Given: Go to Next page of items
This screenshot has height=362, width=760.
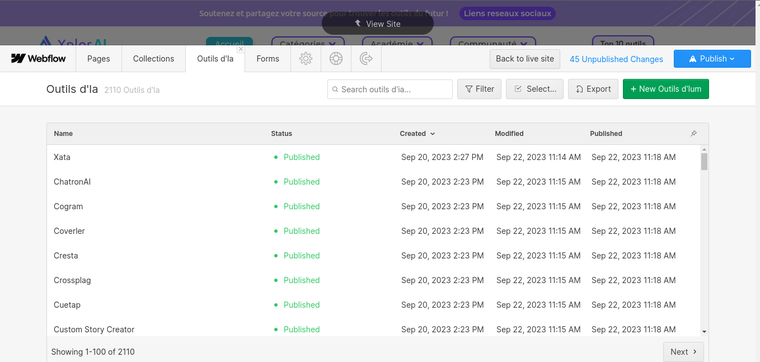Looking at the screenshot, I should [x=683, y=352].
